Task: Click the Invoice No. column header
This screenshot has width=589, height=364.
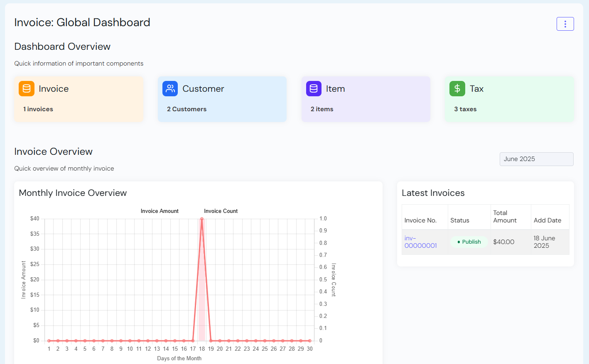Action: coord(420,220)
